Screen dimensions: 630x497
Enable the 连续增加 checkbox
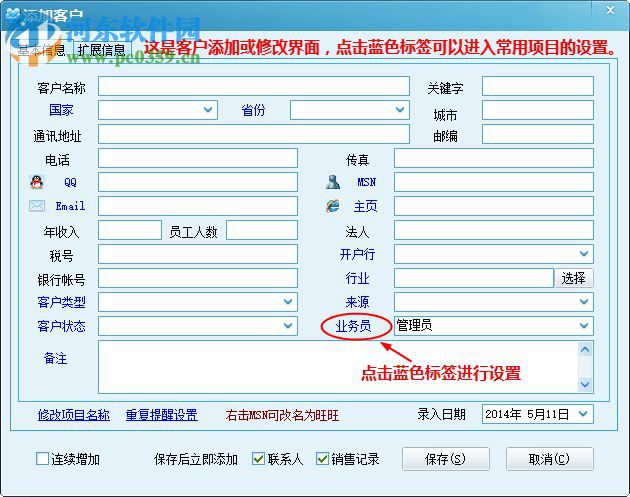[42, 458]
